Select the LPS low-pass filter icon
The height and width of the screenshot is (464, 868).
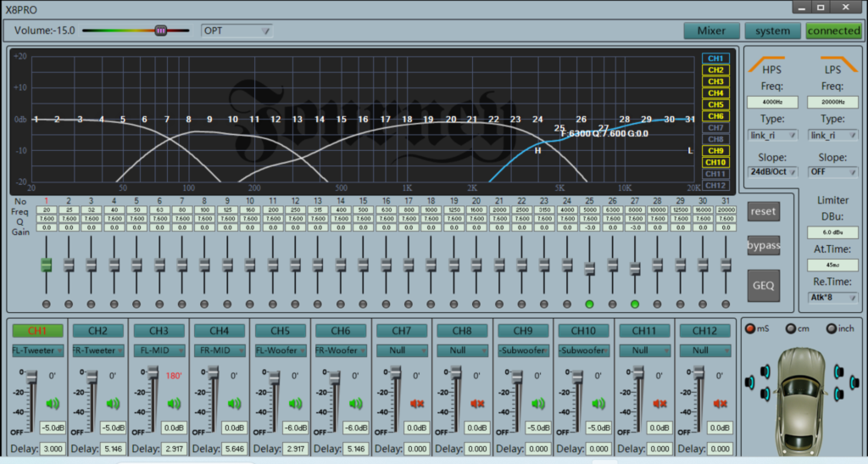tap(838, 64)
